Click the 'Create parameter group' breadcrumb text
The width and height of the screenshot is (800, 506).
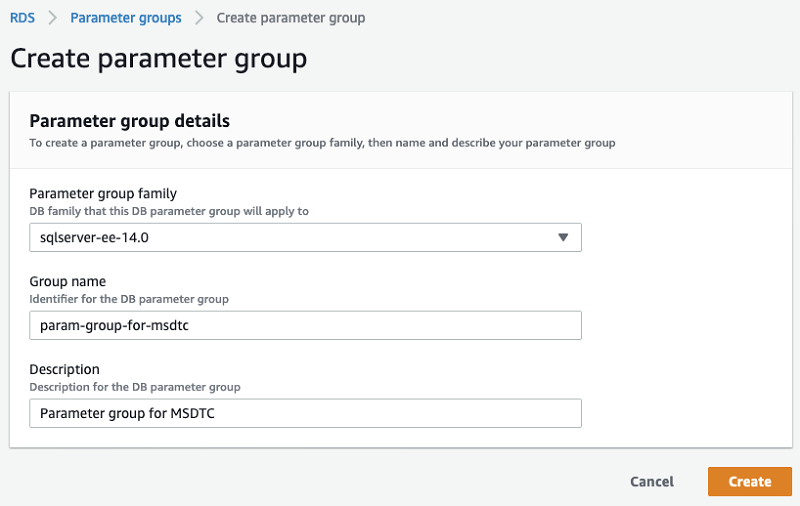(291, 18)
